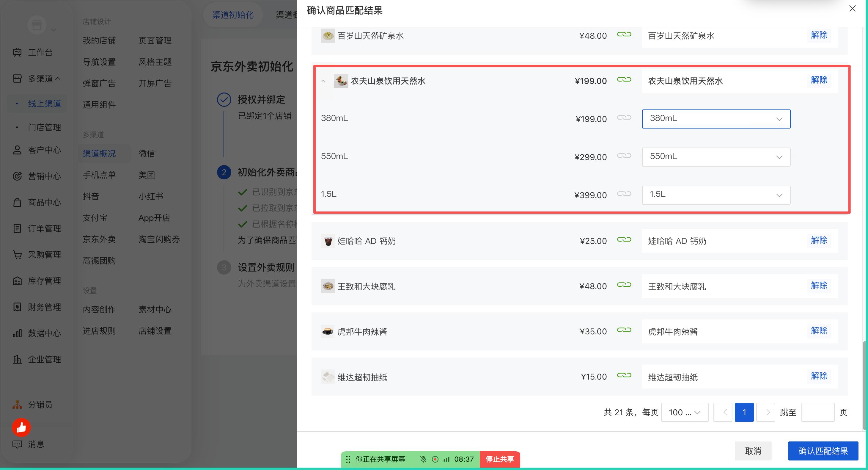Screen dimensions: 868x470
Task: Expand the store switcher chevron
Action: [53, 30]
